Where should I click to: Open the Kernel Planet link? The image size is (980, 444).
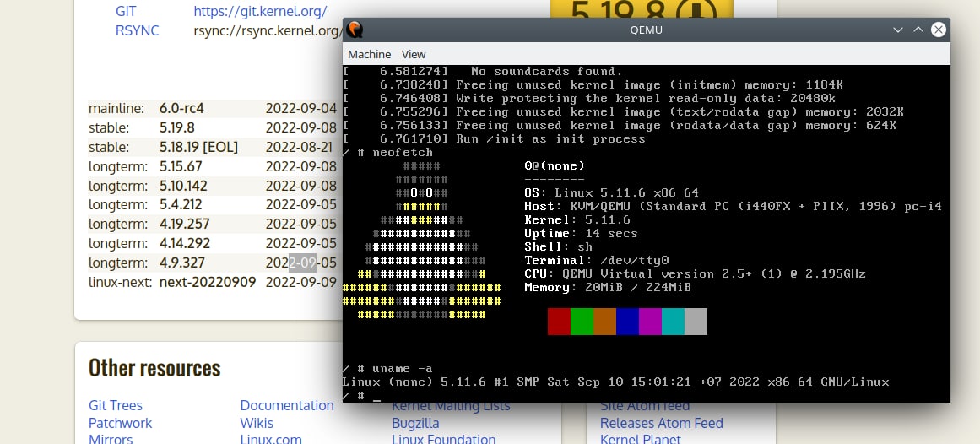[x=640, y=439]
